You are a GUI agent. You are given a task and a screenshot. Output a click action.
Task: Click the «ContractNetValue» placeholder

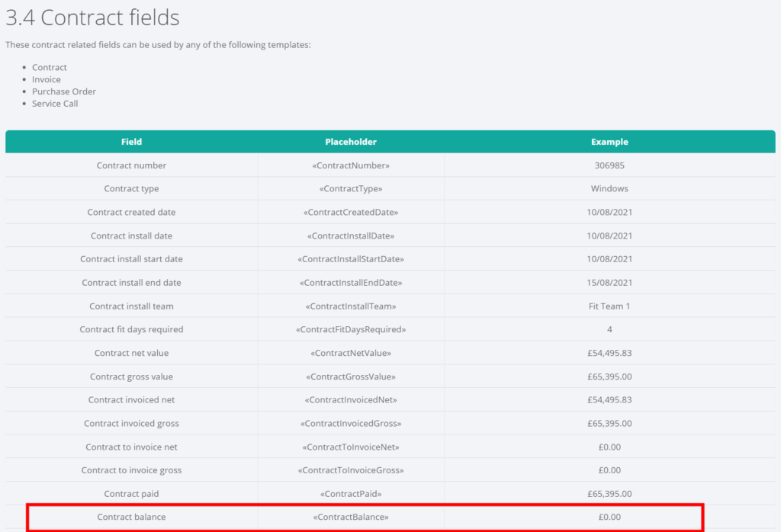pos(351,353)
